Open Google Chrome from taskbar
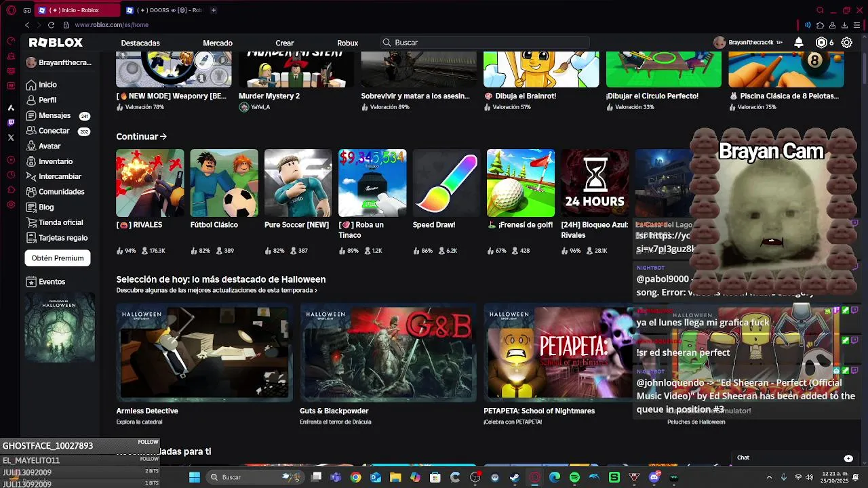 [355, 477]
